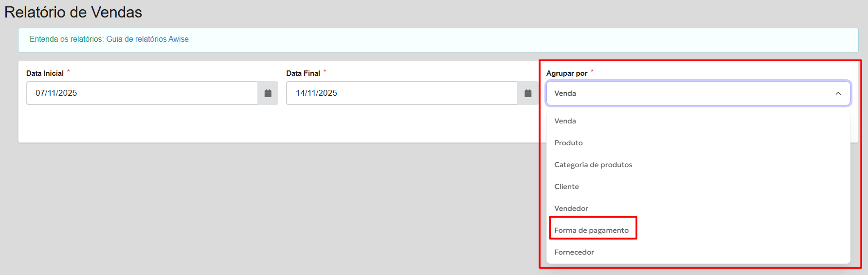Viewport: 868px width, 275px height.
Task: Click the Data Final field label
Action: point(303,73)
